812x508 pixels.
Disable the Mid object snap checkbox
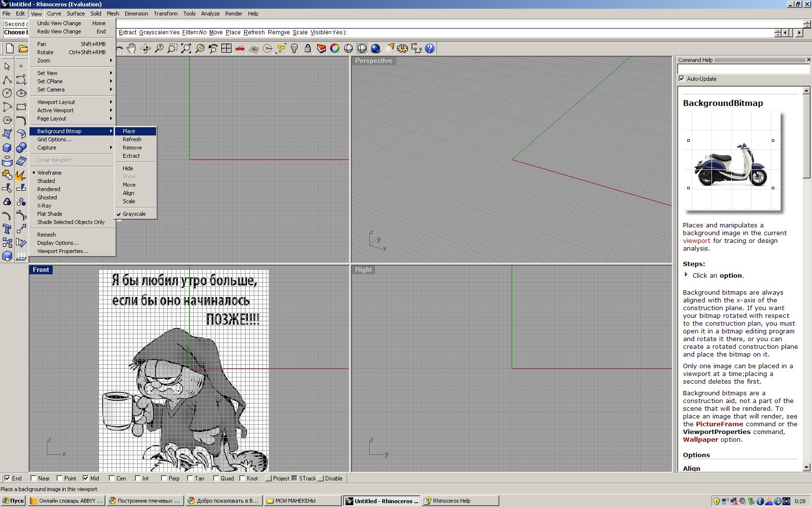tap(86, 478)
